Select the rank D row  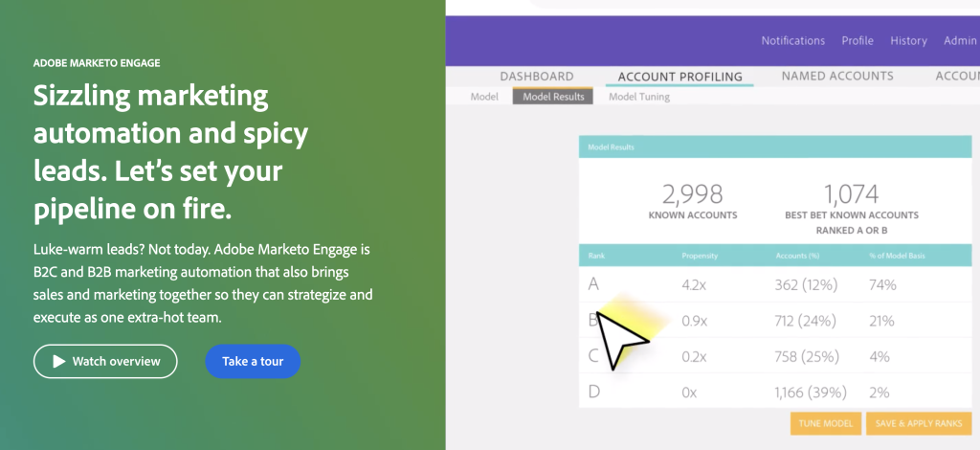(x=775, y=392)
